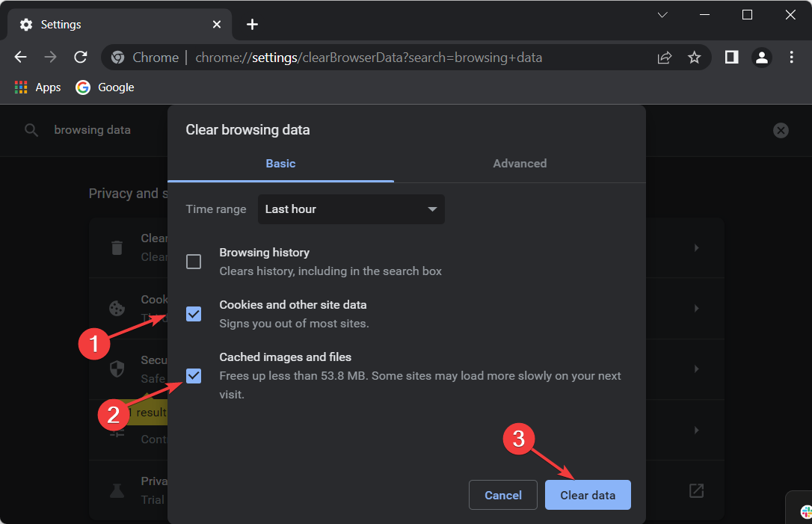Viewport: 812px width, 524px height.
Task: Click the Privacy Sandbox flask icon
Action: (117, 490)
